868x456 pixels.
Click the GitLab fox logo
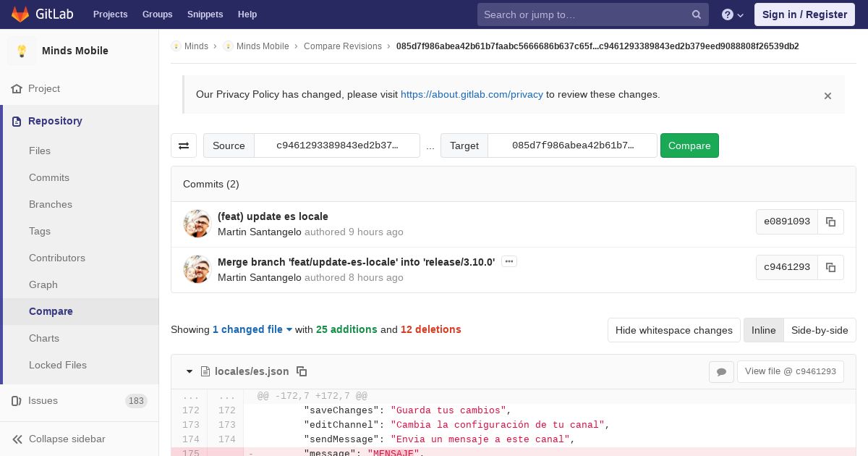(20, 14)
